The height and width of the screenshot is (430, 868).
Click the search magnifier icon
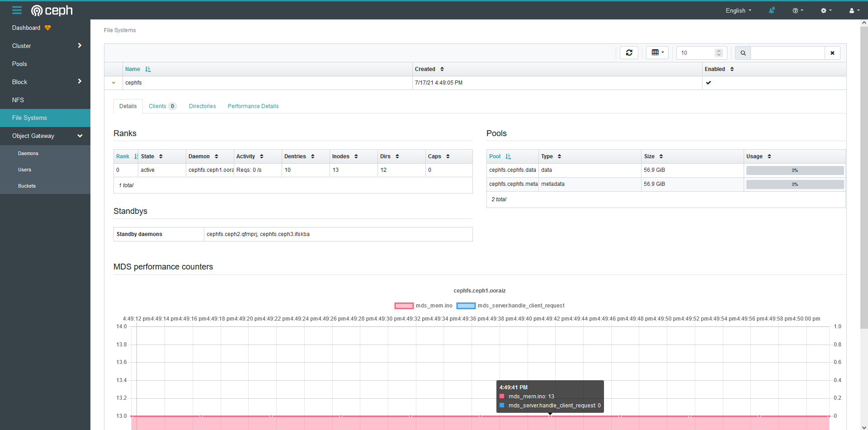click(743, 53)
